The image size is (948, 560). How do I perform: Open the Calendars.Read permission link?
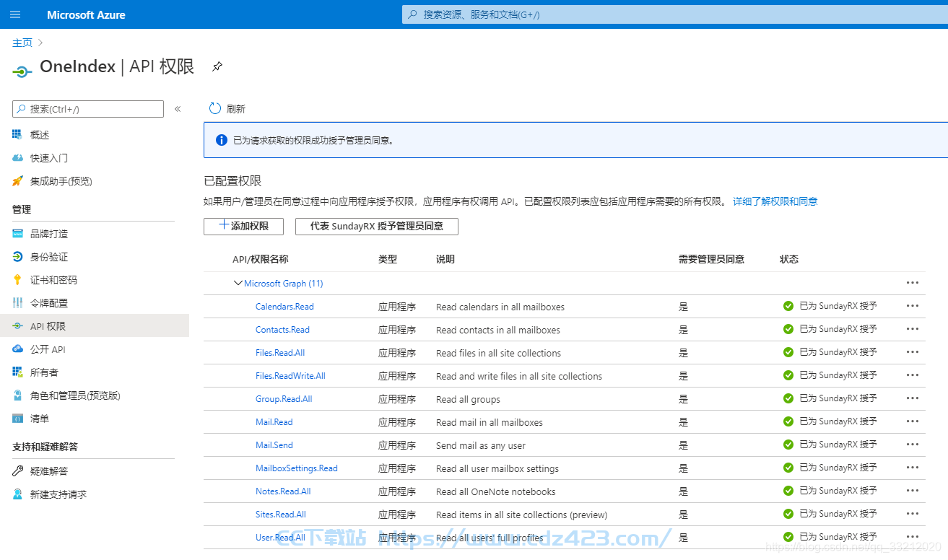[284, 307]
